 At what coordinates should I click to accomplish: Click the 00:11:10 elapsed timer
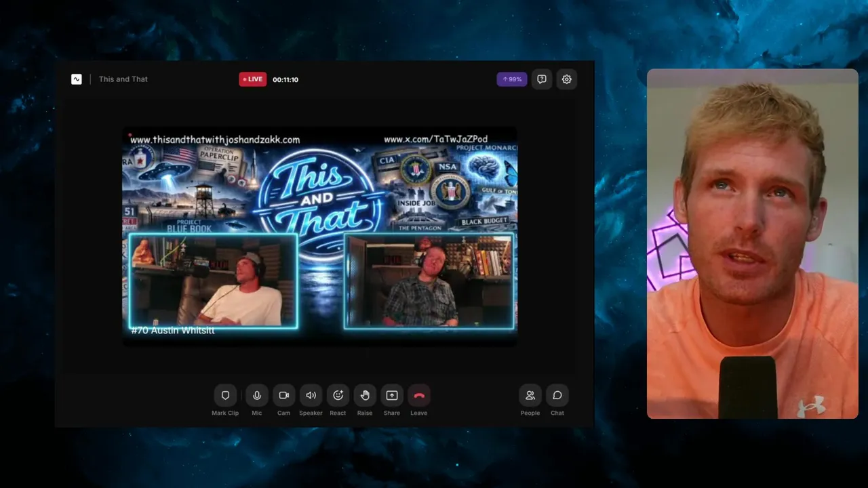(x=285, y=79)
